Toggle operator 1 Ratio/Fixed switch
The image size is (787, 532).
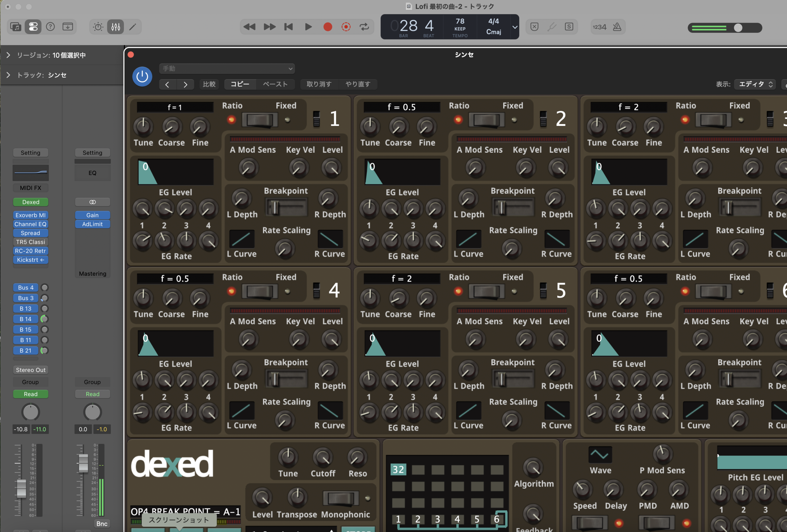click(260, 120)
